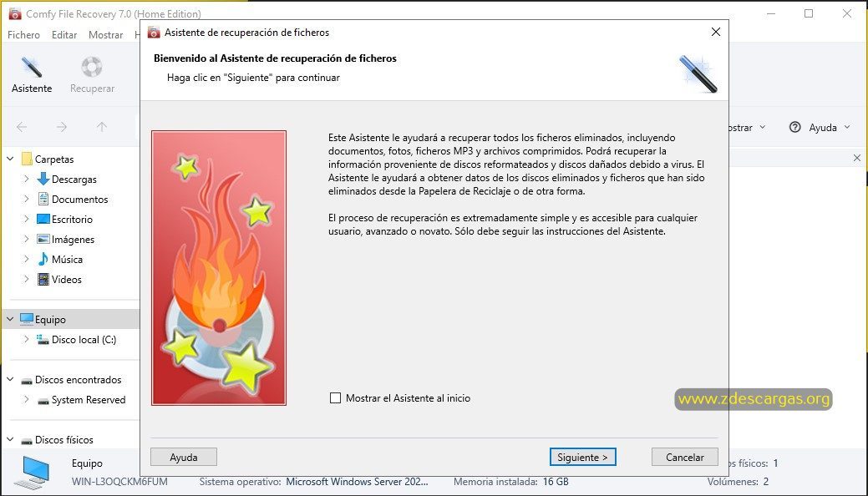Select the Imágenes folder icon
The width and height of the screenshot is (868, 496).
pyautogui.click(x=43, y=239)
